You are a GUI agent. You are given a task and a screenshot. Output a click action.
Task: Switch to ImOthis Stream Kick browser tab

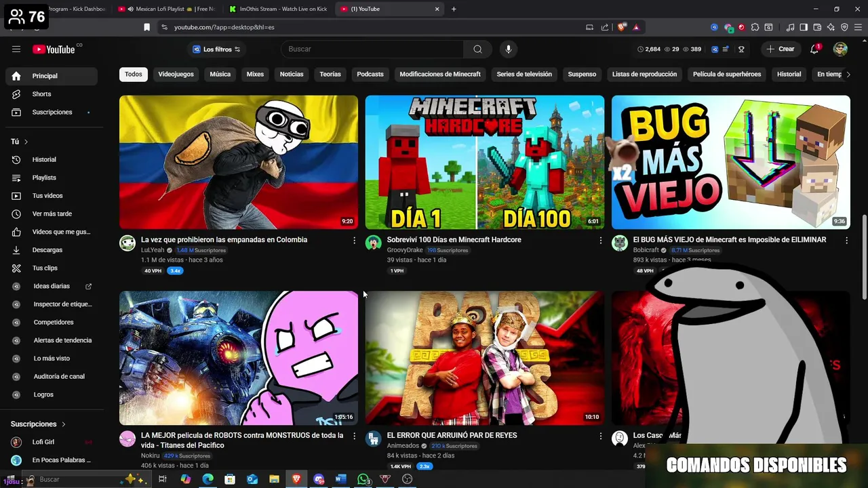point(278,9)
